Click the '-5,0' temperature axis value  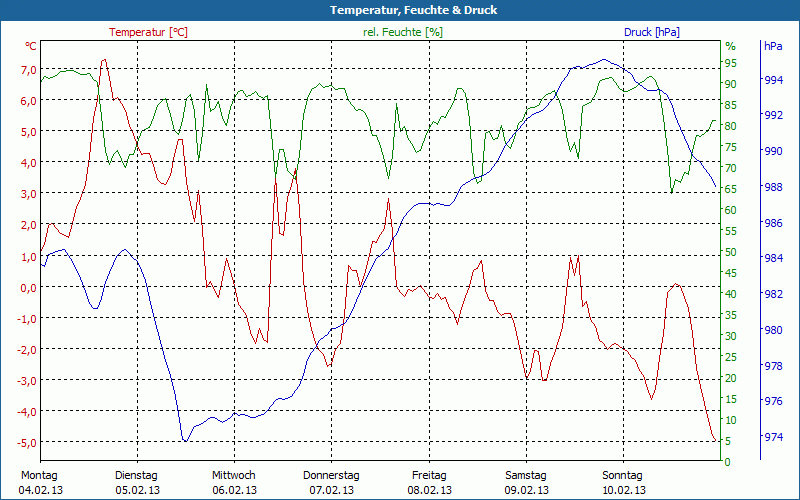27,442
